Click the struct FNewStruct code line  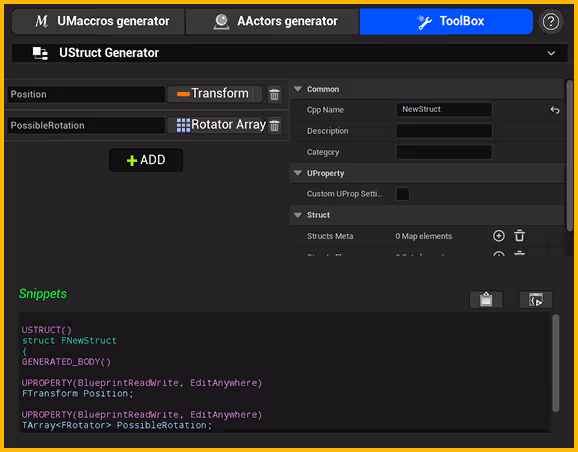pos(69,340)
